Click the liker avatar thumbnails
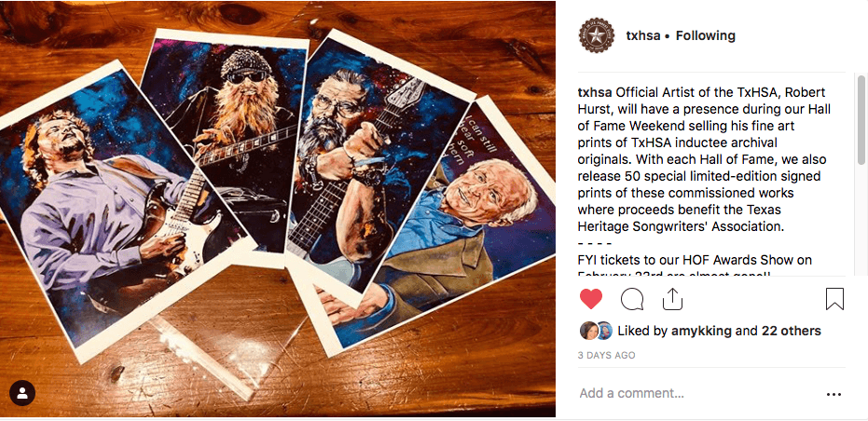This screenshot has height=421, width=868. (x=596, y=331)
